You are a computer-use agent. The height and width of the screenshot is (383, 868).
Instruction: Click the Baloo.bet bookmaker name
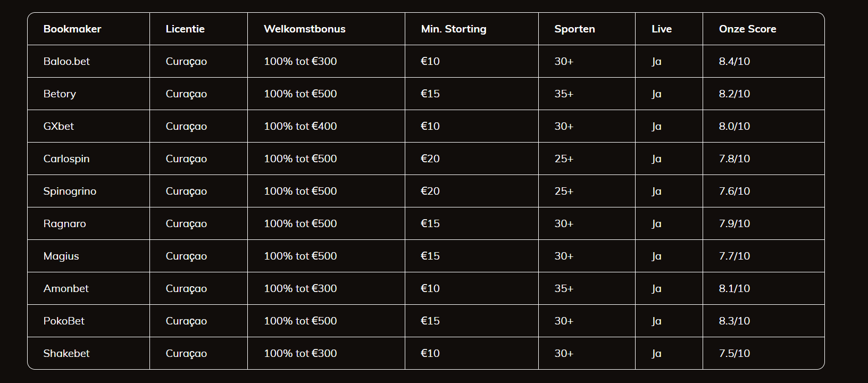(66, 62)
